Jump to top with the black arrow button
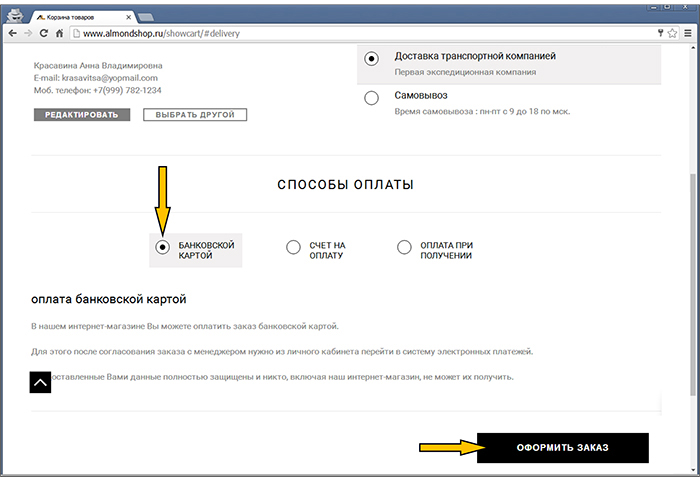Screen dimensions: 700x477 point(40,382)
